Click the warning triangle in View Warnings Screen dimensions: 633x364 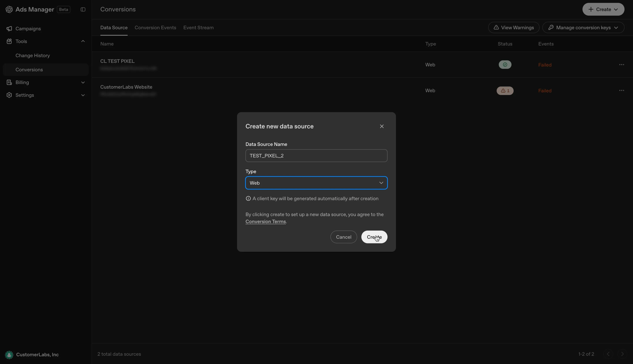(x=496, y=28)
